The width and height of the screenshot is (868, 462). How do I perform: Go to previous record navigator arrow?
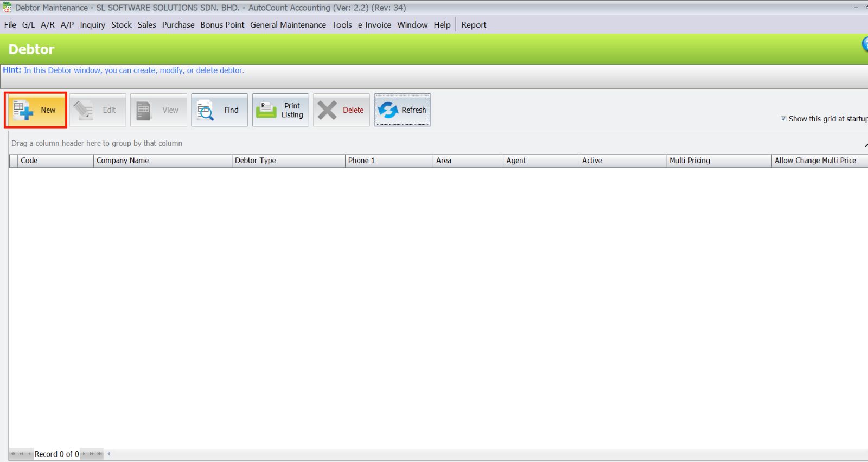(29, 454)
